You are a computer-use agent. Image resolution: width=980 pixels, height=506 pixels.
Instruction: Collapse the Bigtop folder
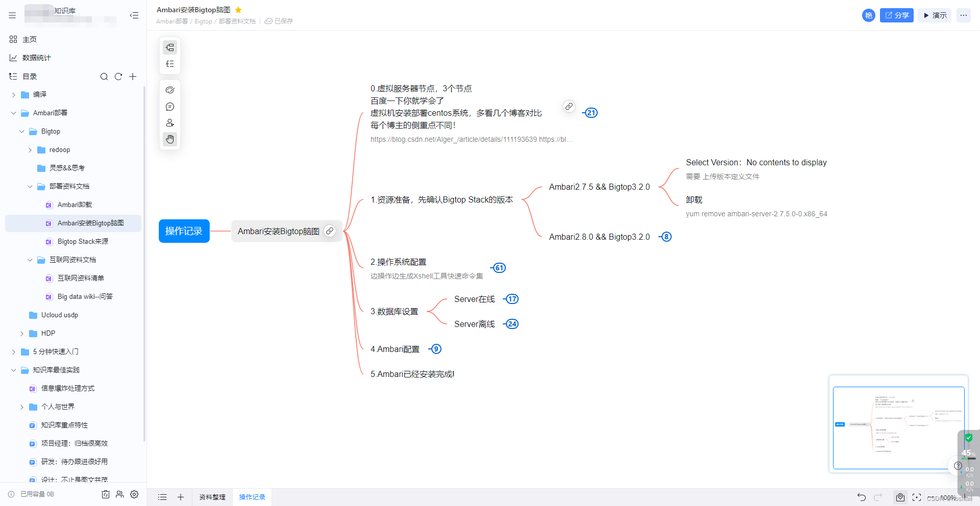[21, 131]
